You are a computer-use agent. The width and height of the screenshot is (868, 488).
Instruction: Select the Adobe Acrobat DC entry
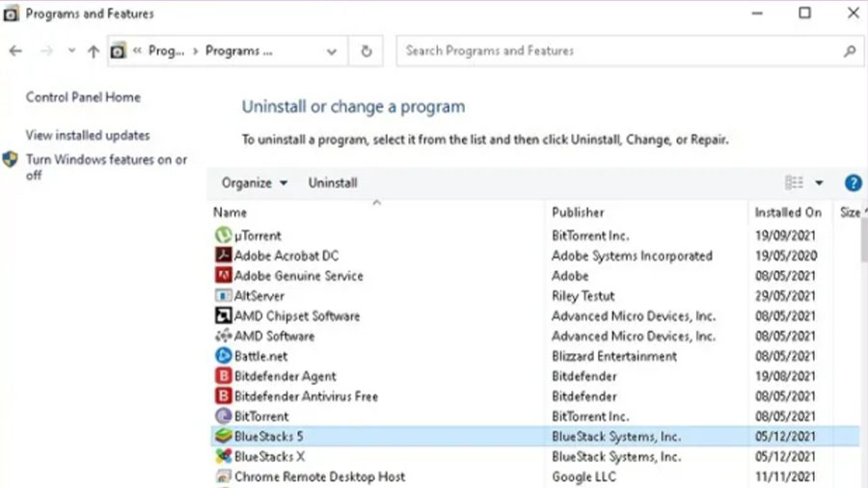286,256
